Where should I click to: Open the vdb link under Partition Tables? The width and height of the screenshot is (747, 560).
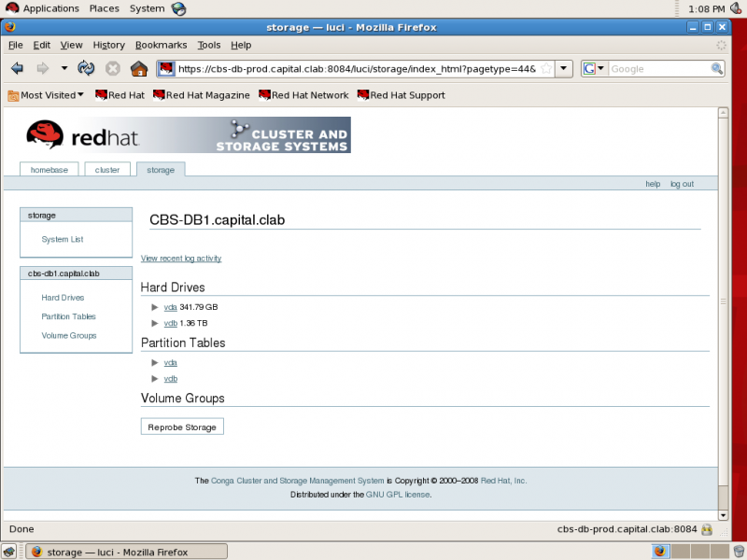[x=171, y=379]
